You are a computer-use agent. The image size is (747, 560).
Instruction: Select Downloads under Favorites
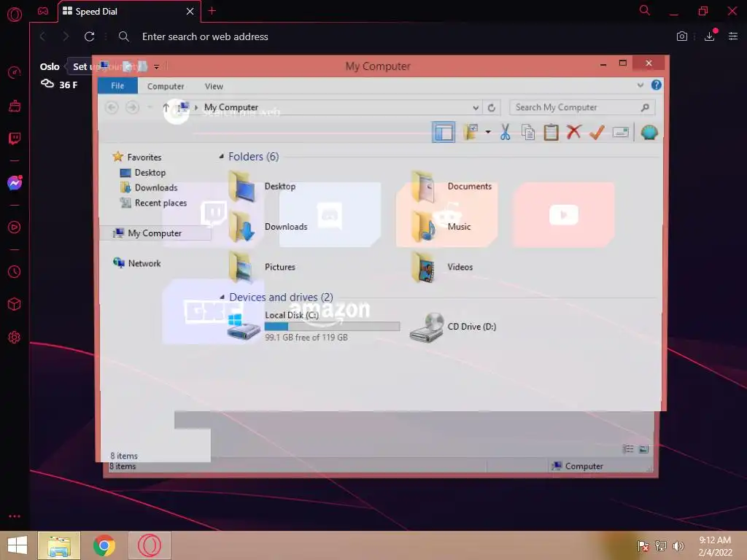(149, 187)
